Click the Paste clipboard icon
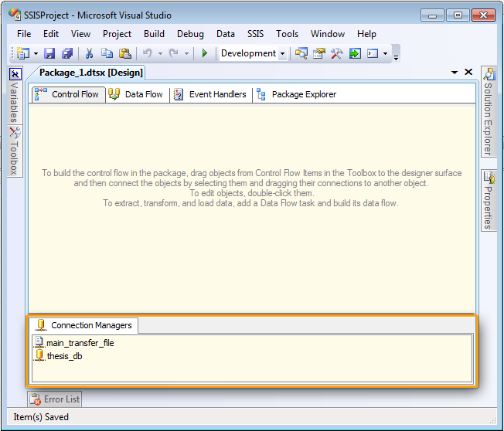This screenshot has width=504, height=431. tap(125, 53)
